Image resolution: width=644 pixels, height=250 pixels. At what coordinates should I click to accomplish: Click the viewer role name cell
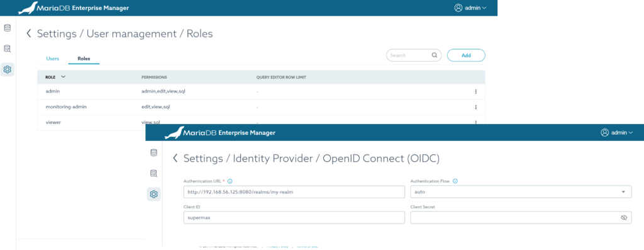coord(53,122)
